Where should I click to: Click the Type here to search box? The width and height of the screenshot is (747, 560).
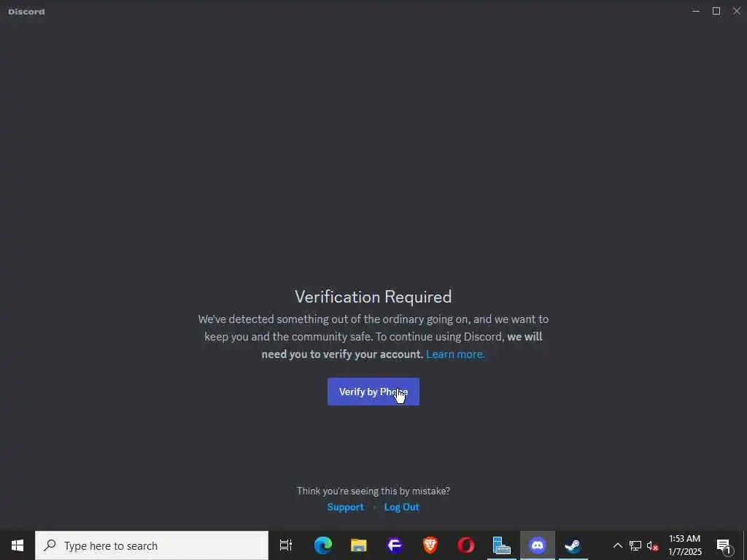tap(152, 545)
